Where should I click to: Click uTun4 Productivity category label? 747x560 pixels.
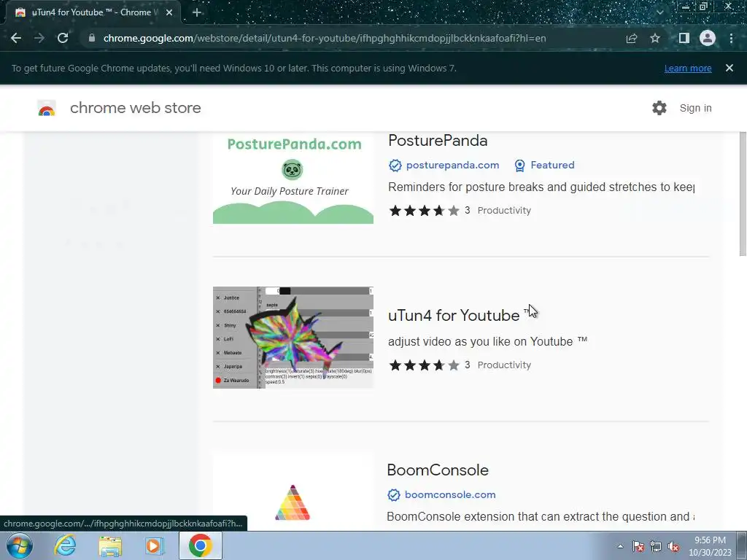click(x=504, y=365)
